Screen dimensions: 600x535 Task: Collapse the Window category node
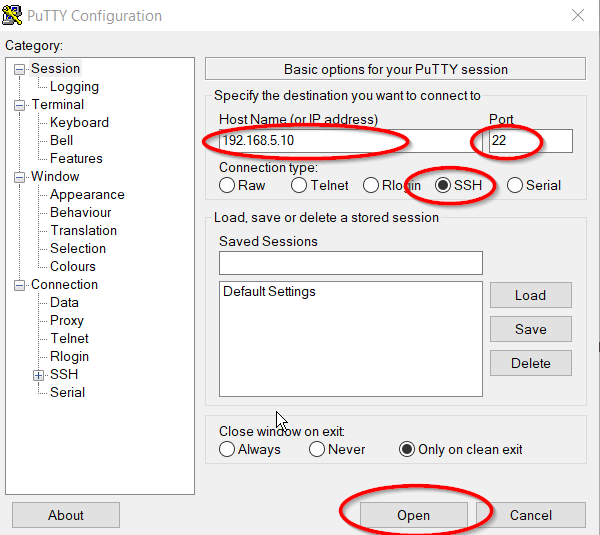pos(21,177)
